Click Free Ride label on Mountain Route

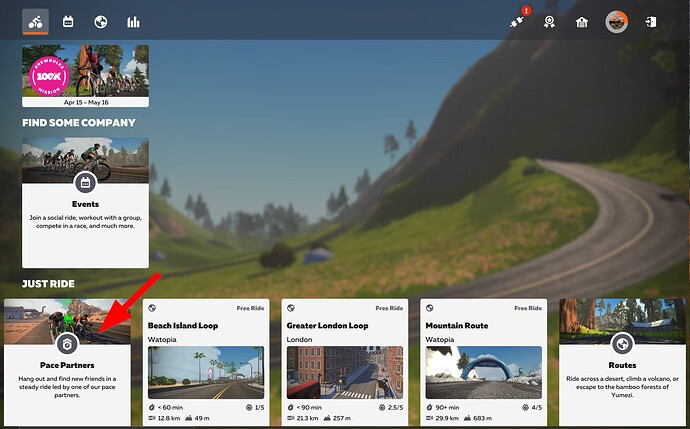(x=528, y=308)
